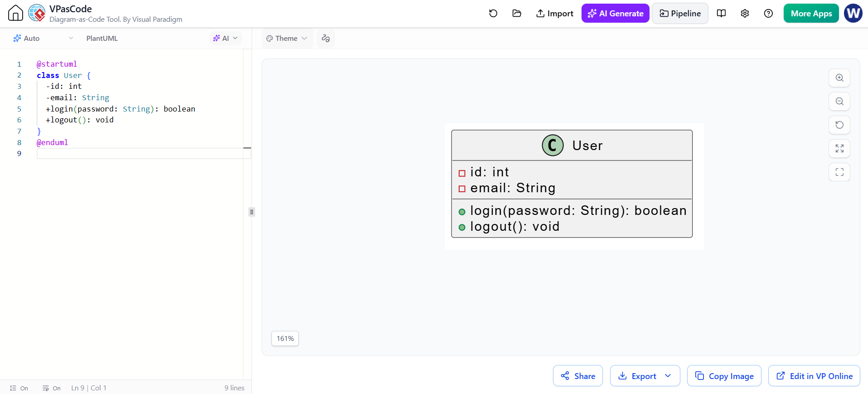Click the help question mark icon
The height and width of the screenshot is (394, 868).
(768, 14)
